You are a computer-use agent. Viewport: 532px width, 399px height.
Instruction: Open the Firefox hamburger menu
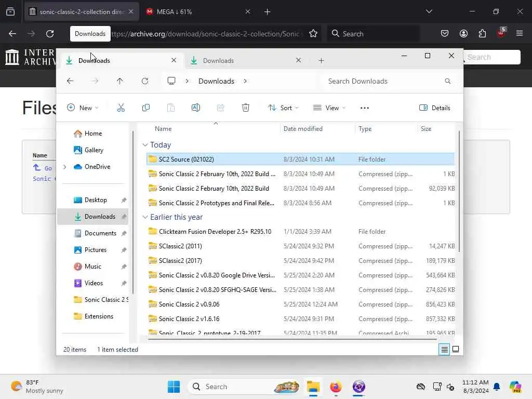coord(520,33)
